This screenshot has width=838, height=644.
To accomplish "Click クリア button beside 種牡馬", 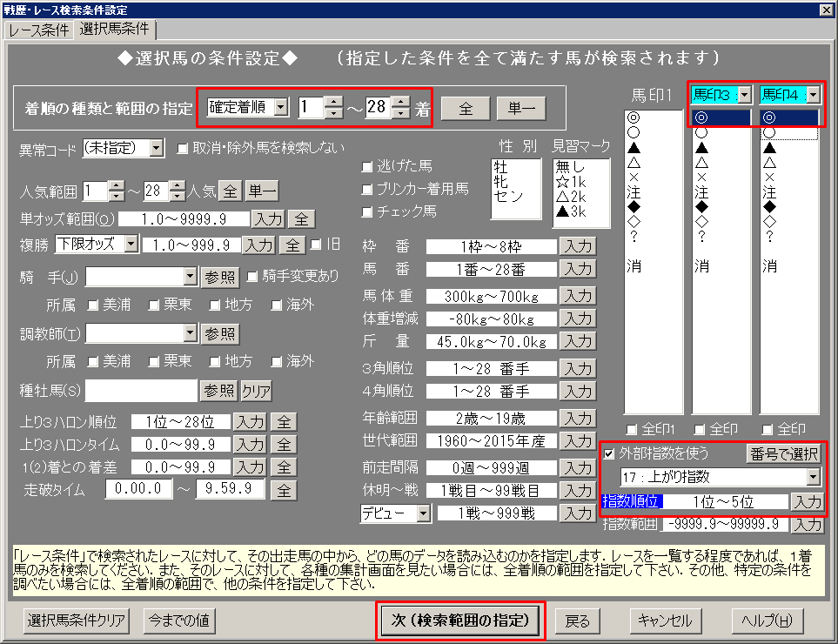I will click(256, 391).
